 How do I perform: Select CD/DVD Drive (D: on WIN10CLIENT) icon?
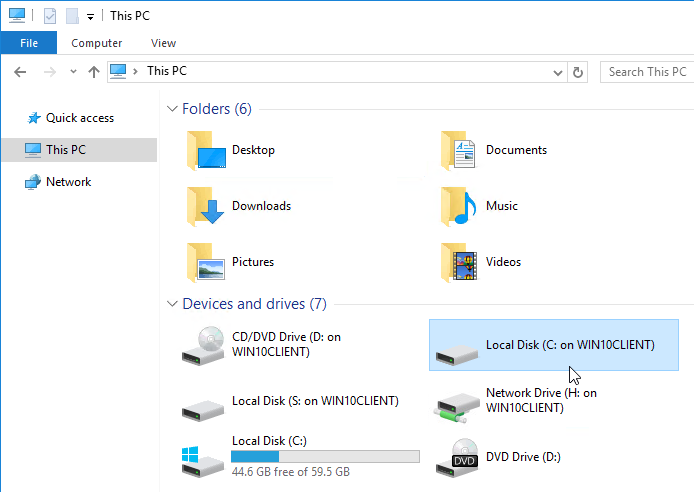click(203, 346)
